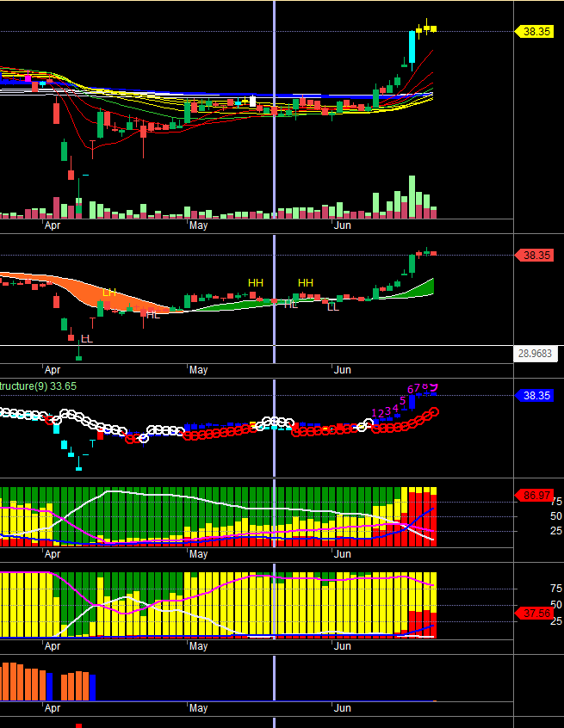The width and height of the screenshot is (564, 728).
Task: Click May on the main price chart axis
Action: [x=198, y=225]
